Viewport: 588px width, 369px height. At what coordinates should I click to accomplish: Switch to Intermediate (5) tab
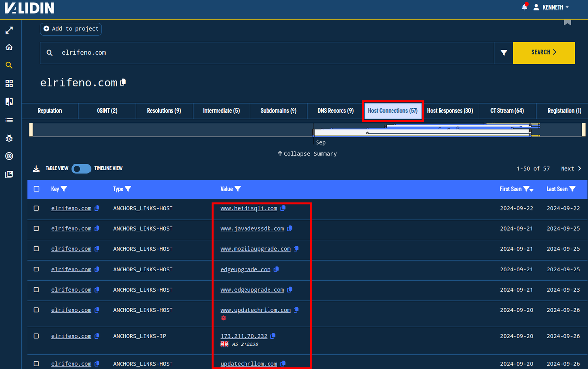point(221,111)
